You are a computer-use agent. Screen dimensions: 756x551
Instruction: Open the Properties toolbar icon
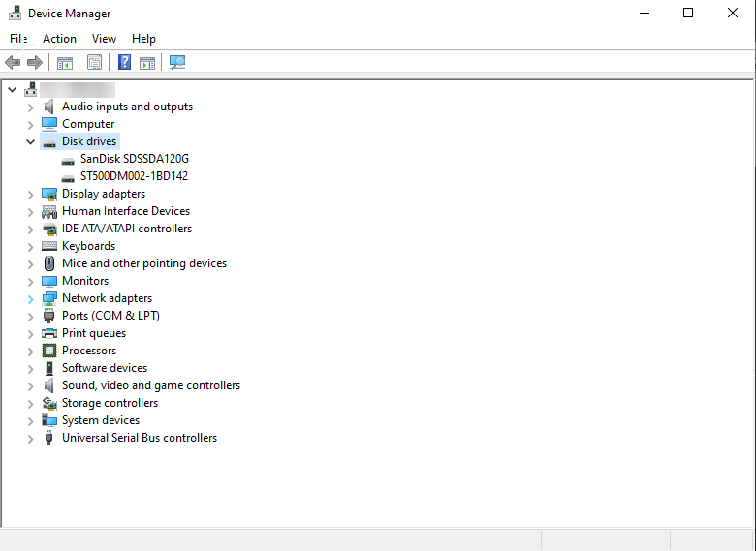click(95, 62)
